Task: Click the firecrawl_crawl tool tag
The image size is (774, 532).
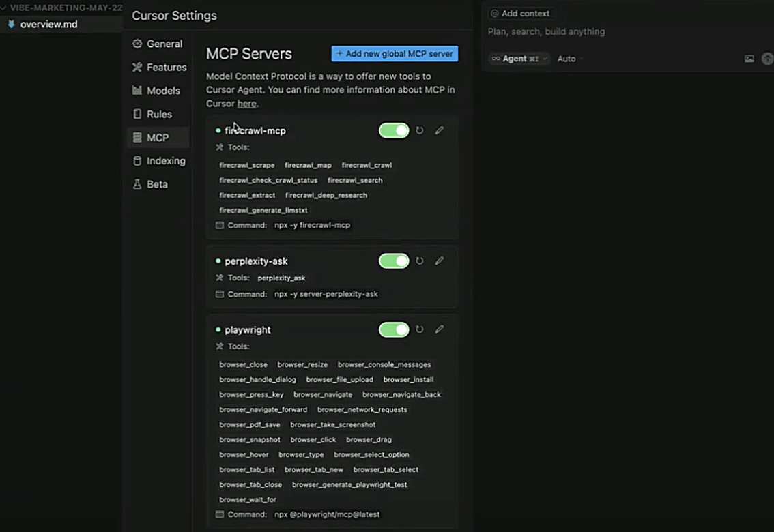Action: point(367,165)
